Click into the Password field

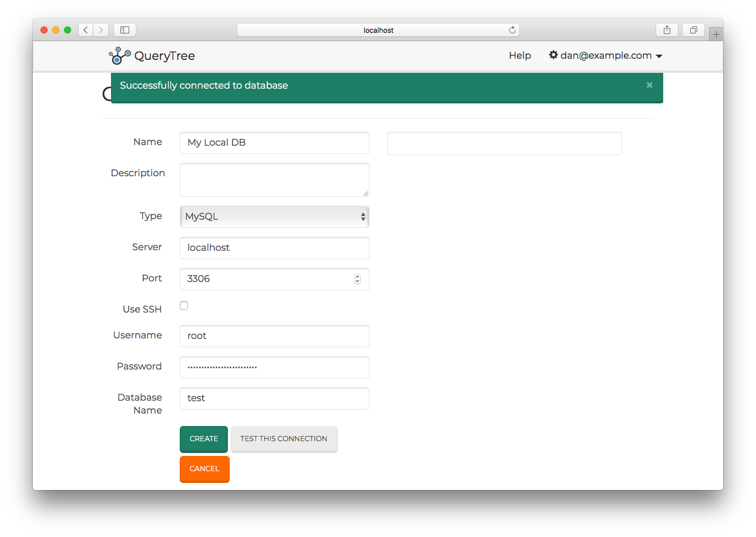[x=274, y=367]
